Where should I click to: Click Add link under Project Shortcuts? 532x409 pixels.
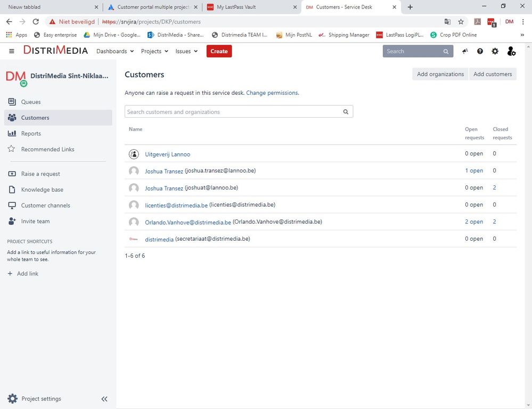[x=23, y=274]
